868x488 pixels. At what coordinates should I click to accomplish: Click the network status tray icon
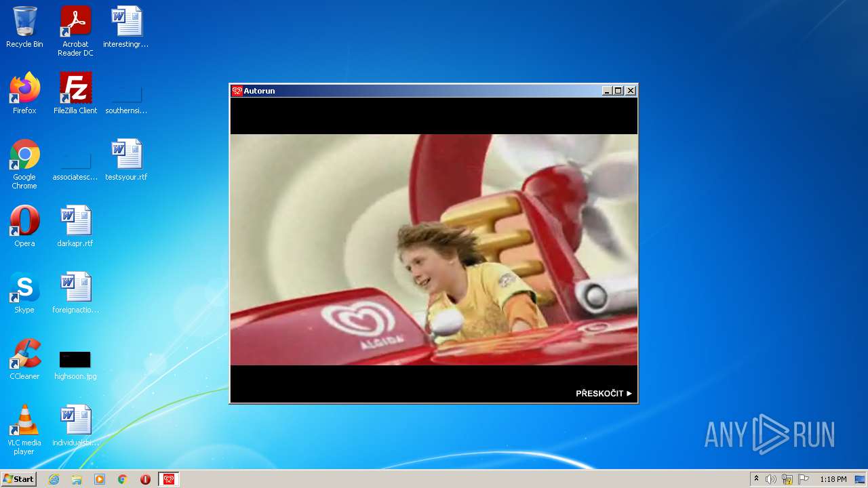coord(787,479)
